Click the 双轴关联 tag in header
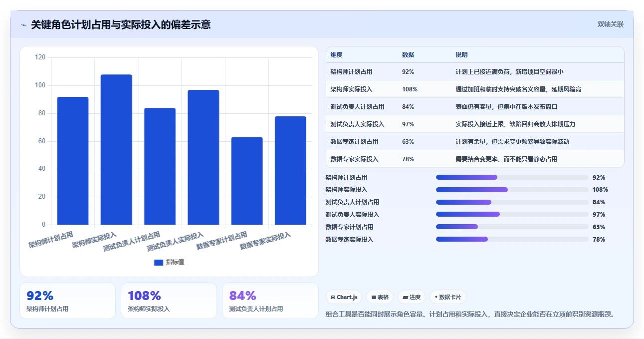The image size is (644, 339). click(611, 24)
